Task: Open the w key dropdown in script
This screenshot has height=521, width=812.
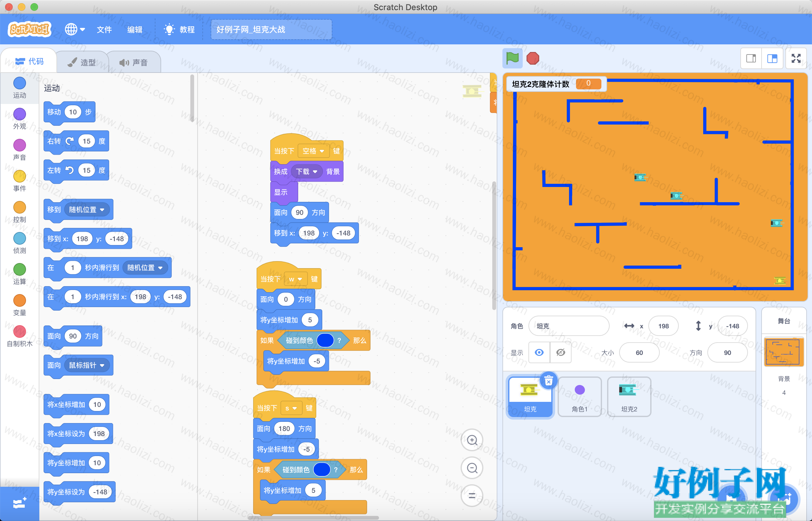Action: pyautogui.click(x=296, y=279)
